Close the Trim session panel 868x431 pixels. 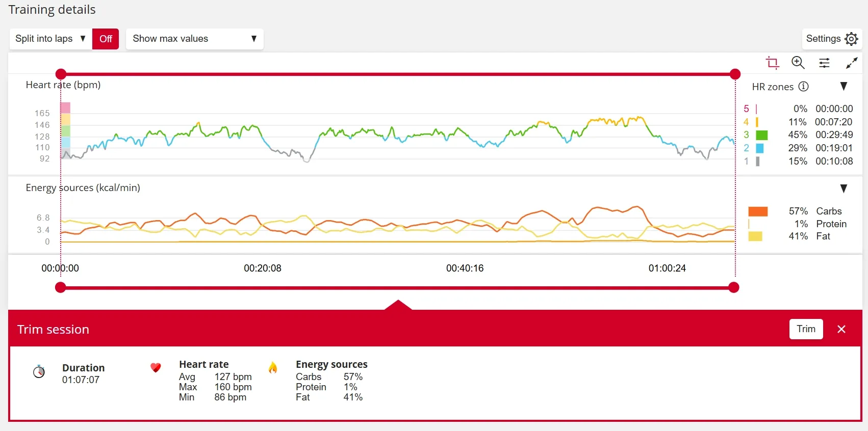841,329
